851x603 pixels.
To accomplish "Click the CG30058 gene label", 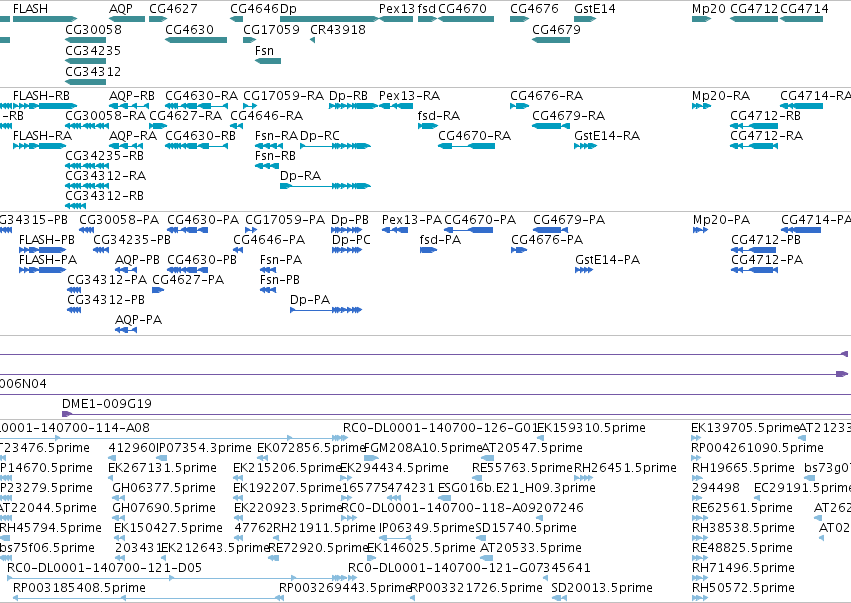I will 93,30.
